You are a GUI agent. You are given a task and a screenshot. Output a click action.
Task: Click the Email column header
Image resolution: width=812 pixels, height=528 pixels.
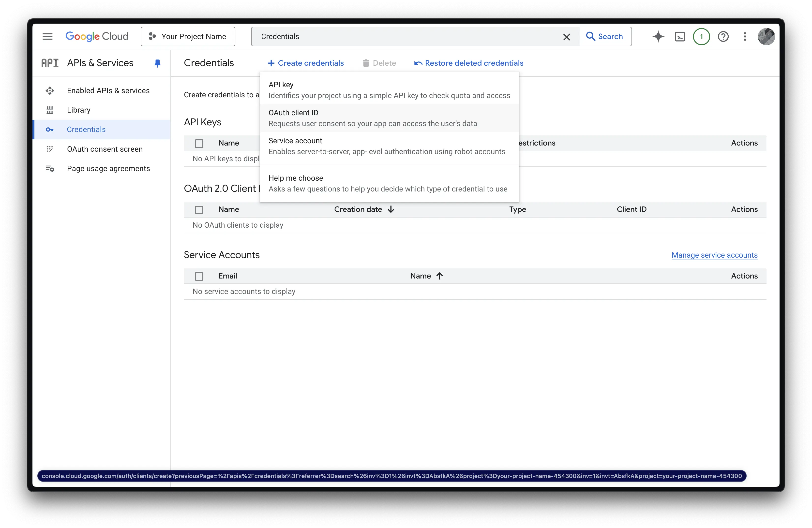point(228,276)
